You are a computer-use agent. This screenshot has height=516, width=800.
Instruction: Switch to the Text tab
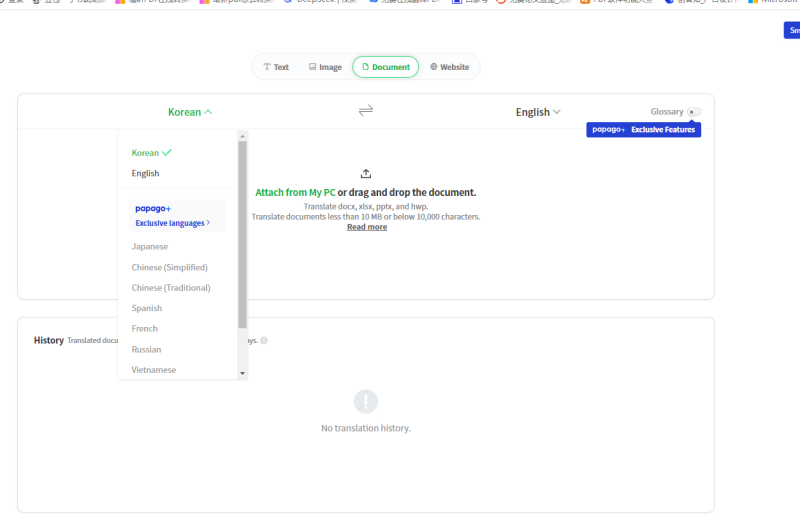275,67
